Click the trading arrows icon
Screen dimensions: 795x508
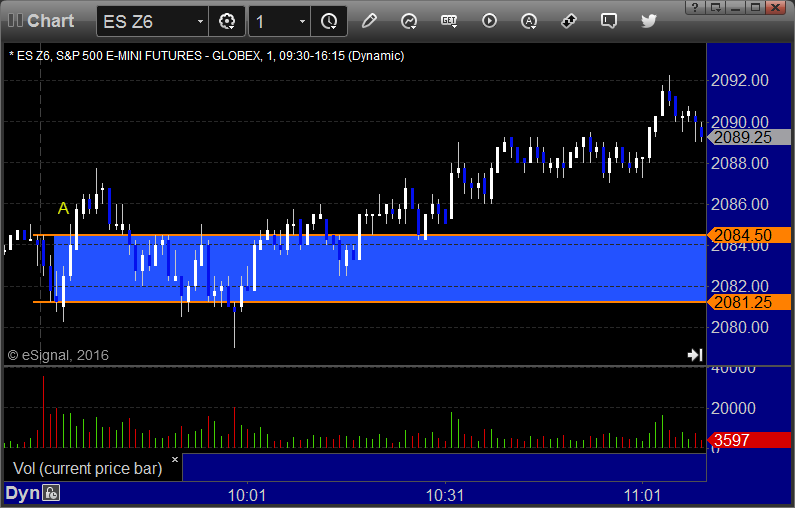pyautogui.click(x=569, y=21)
